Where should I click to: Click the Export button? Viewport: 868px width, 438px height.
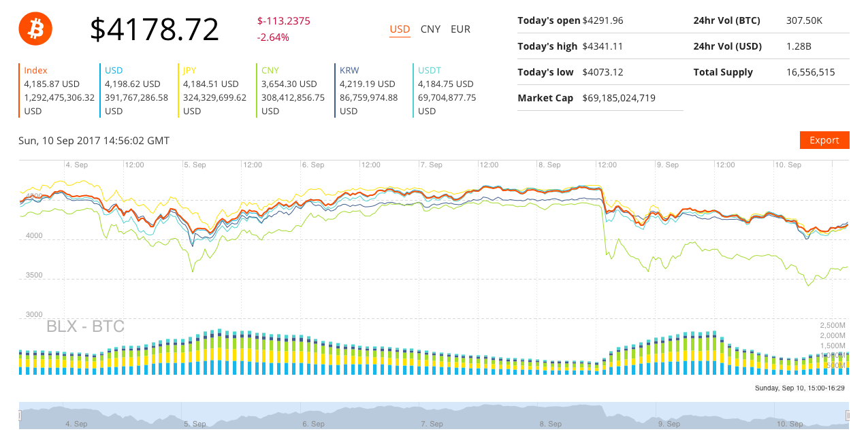[x=824, y=140]
